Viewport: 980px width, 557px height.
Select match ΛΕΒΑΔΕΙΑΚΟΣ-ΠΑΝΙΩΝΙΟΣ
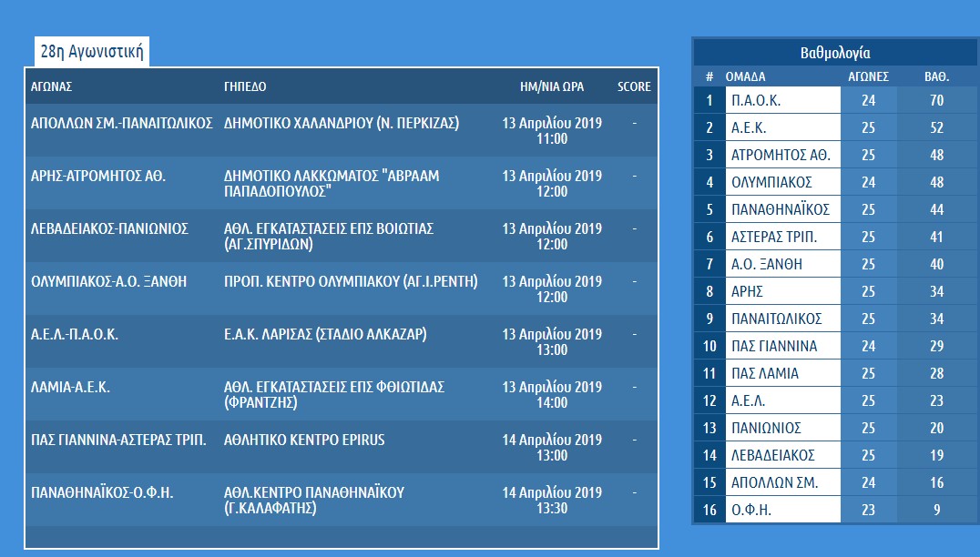pos(109,228)
